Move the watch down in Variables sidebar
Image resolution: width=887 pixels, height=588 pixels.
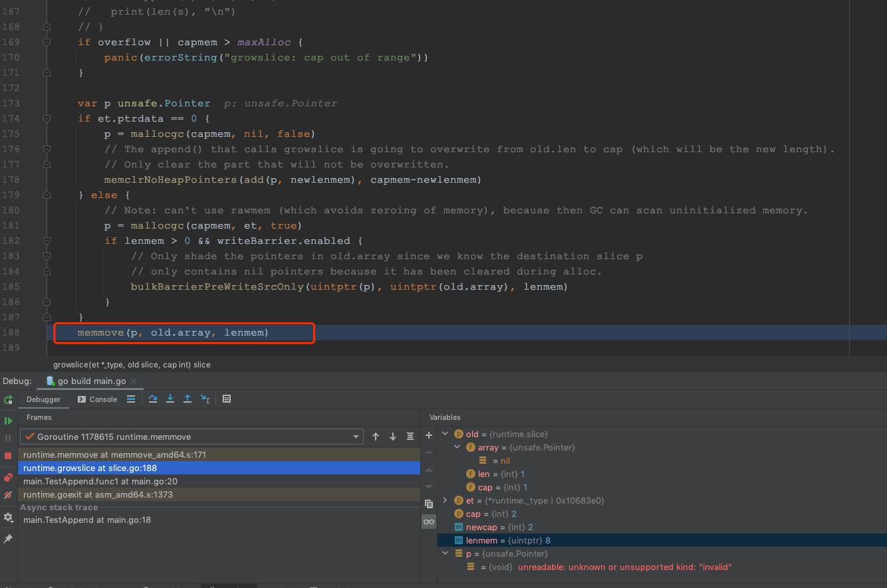point(429,487)
